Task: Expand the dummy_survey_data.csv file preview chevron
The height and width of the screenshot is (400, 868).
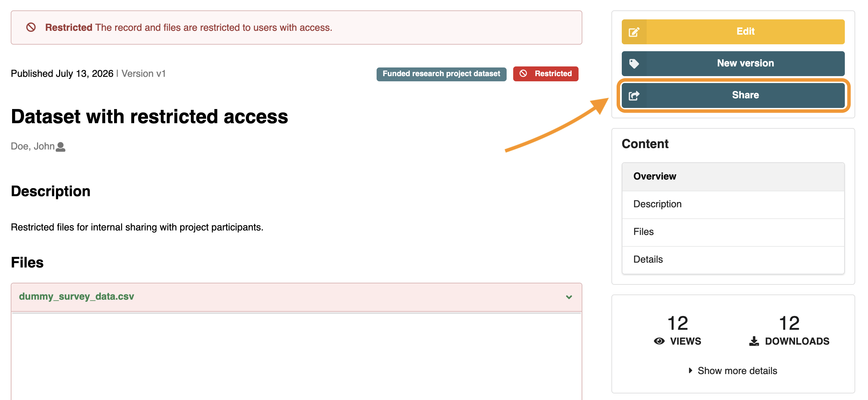Action: (569, 297)
